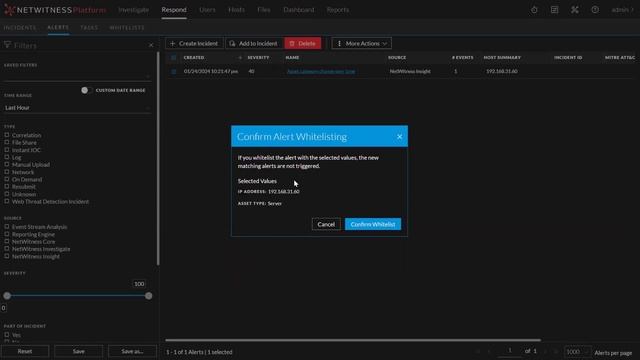Go to the Hosts menu

(x=236, y=9)
